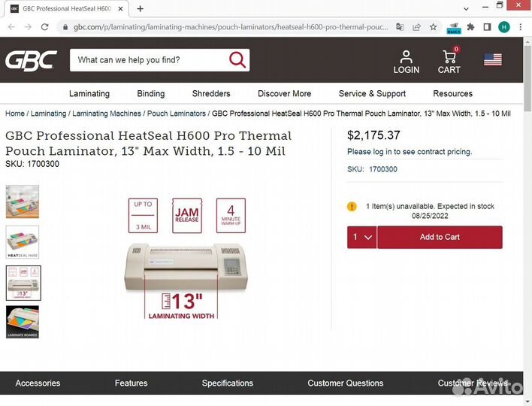532x406 pixels.
Task: Jump to the Specifications section tab
Action: tap(228, 383)
